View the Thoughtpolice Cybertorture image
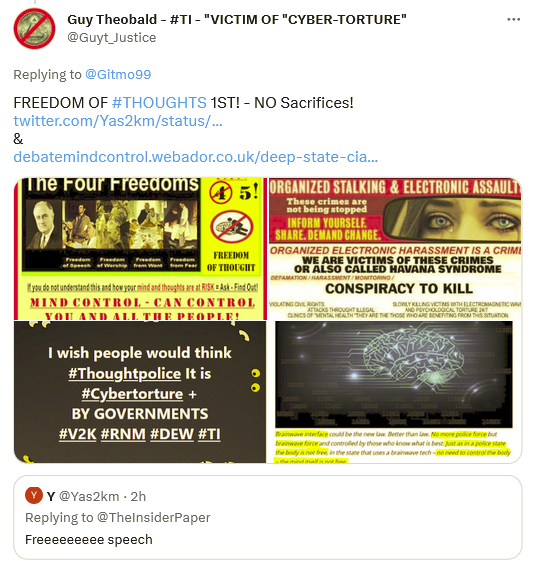Screen dimensions: 535x572 140,392
